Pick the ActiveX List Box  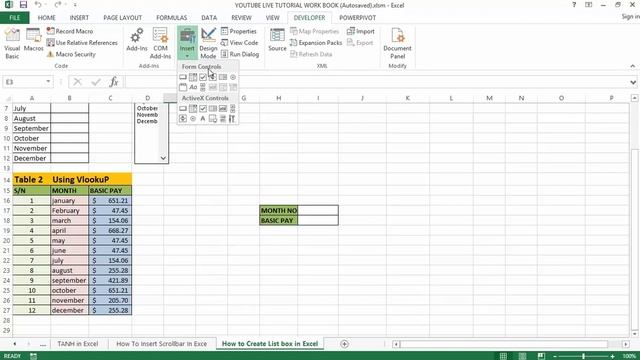(x=213, y=108)
